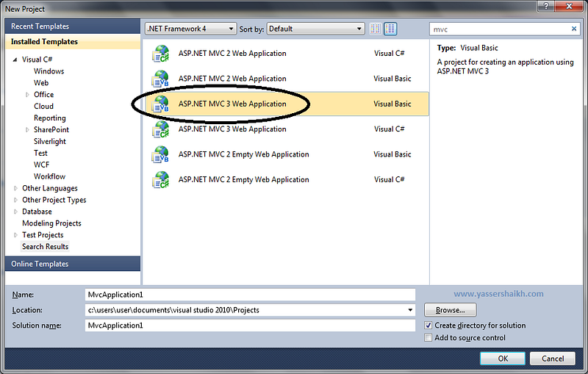Screen dimensions: 588x374
Task: Clear the mvc search with the X icon
Action: [x=574, y=29]
